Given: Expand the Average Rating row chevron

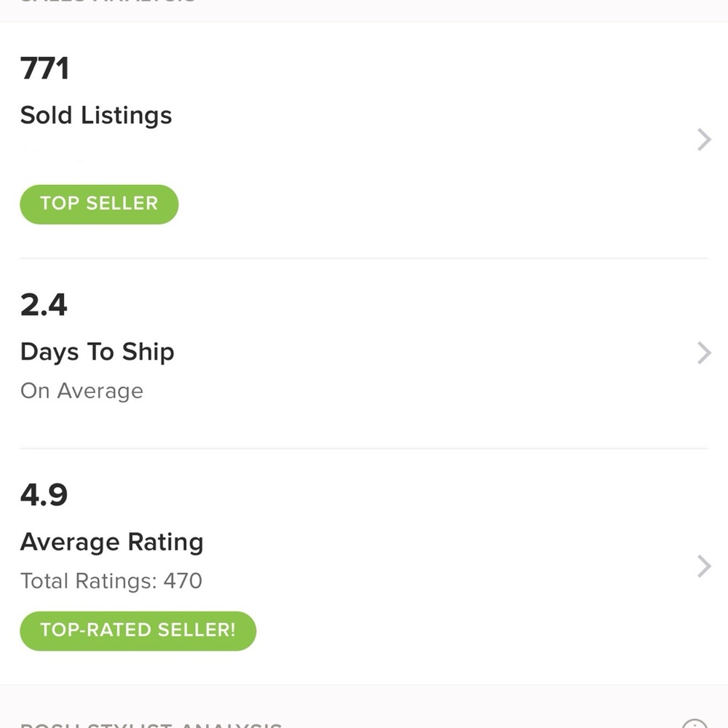Looking at the screenshot, I should (703, 566).
